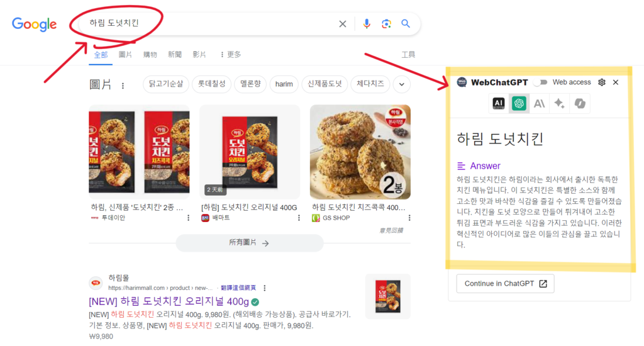Open more options for GS SHOP result
The width and height of the screenshot is (644, 346).
pyautogui.click(x=409, y=218)
